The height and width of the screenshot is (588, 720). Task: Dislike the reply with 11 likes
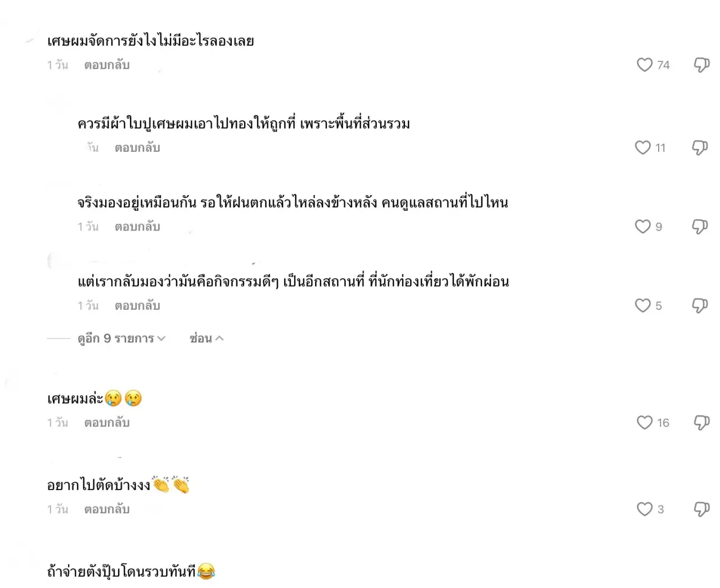tap(700, 147)
